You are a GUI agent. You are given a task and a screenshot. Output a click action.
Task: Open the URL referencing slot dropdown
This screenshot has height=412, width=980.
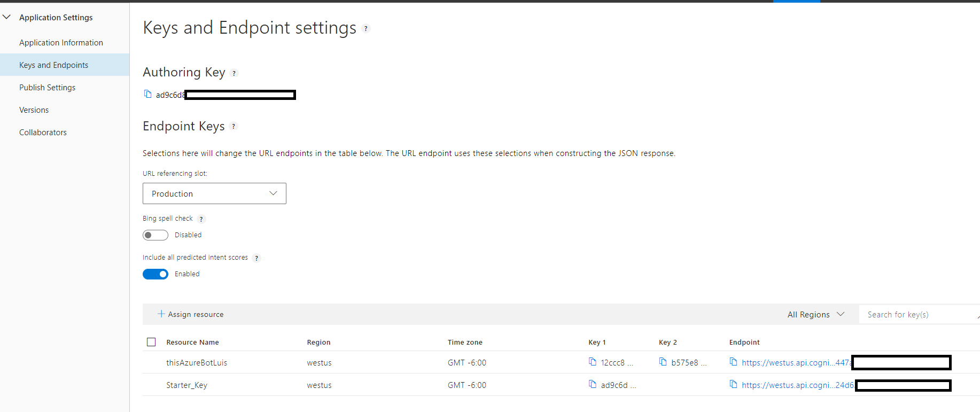tap(214, 193)
